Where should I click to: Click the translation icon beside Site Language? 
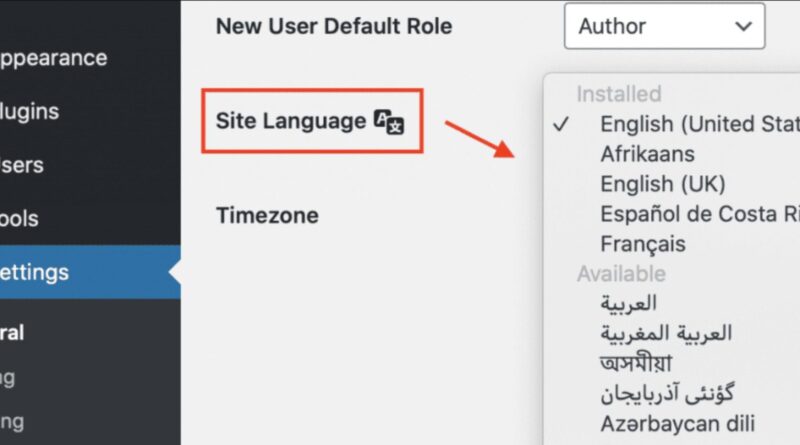coord(388,122)
